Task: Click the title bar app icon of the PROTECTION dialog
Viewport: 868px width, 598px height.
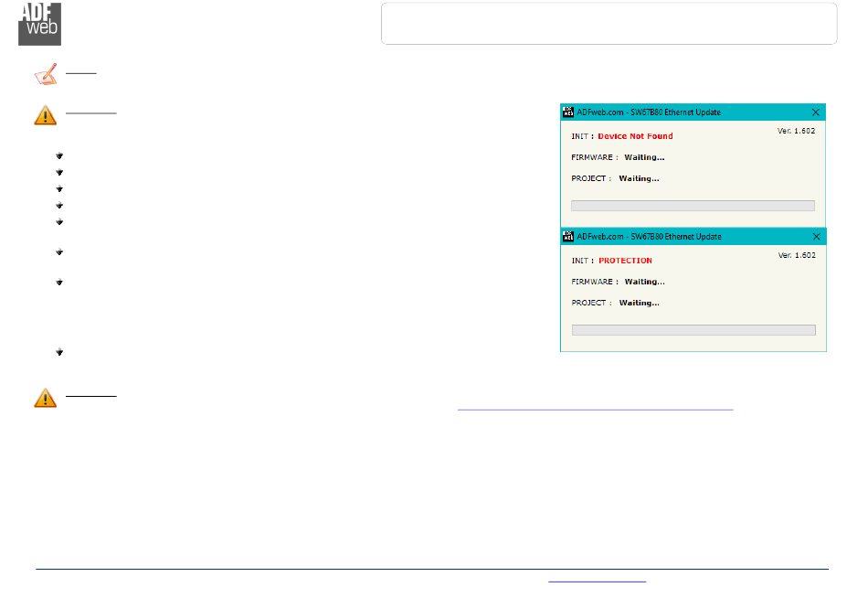Action: point(568,236)
